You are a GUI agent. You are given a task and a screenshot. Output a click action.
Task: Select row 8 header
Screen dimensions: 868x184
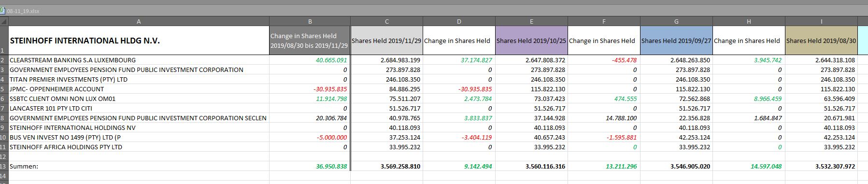click(4, 118)
